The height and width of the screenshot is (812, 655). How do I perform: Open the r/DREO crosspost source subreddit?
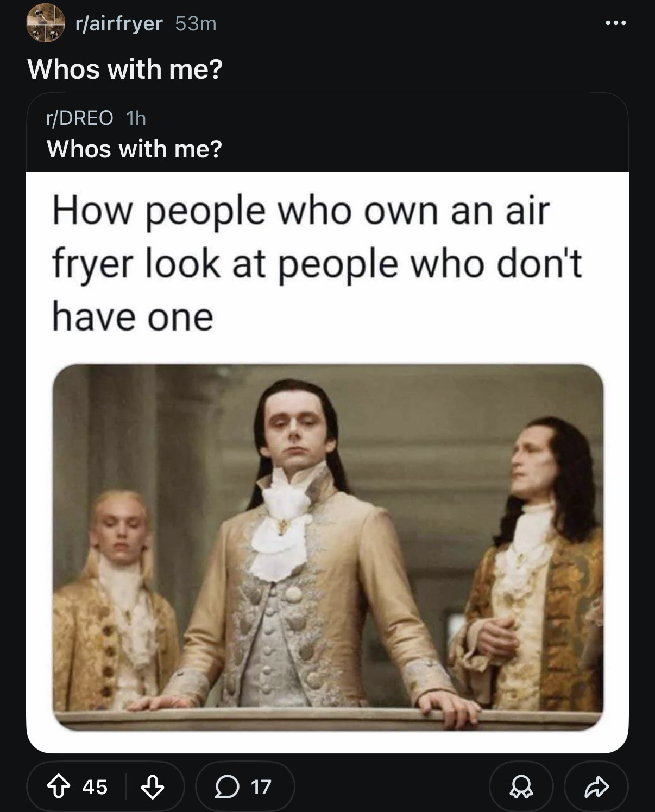[80, 118]
